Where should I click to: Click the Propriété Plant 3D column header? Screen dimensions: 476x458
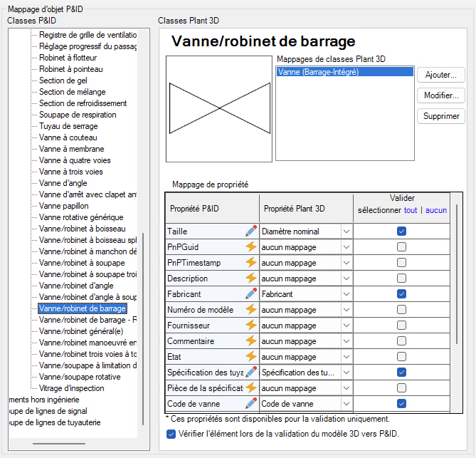click(306, 209)
